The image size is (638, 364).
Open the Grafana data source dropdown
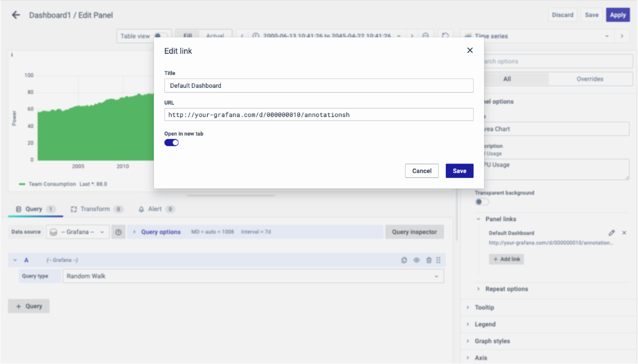tap(78, 232)
